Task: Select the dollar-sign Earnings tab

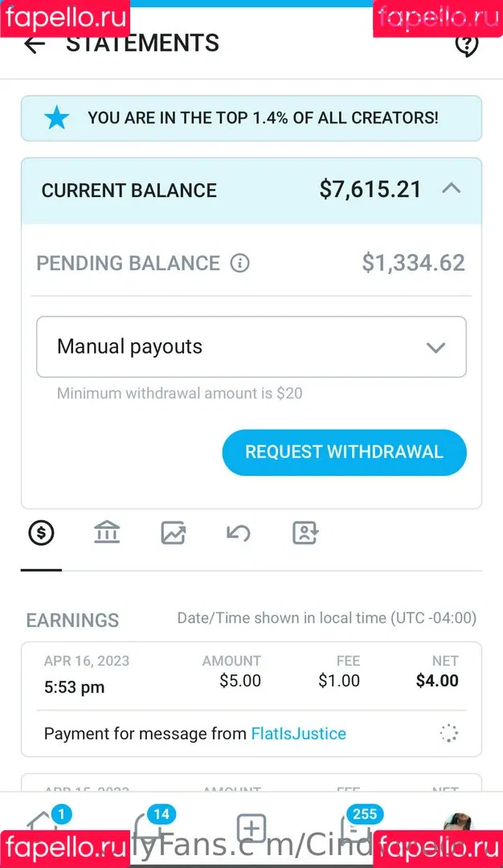Action: coord(41,532)
